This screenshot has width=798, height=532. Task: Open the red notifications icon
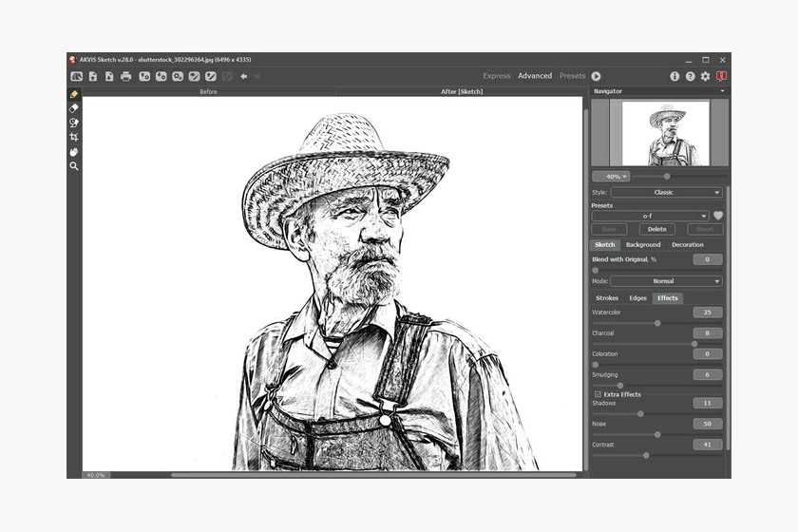coord(721,76)
